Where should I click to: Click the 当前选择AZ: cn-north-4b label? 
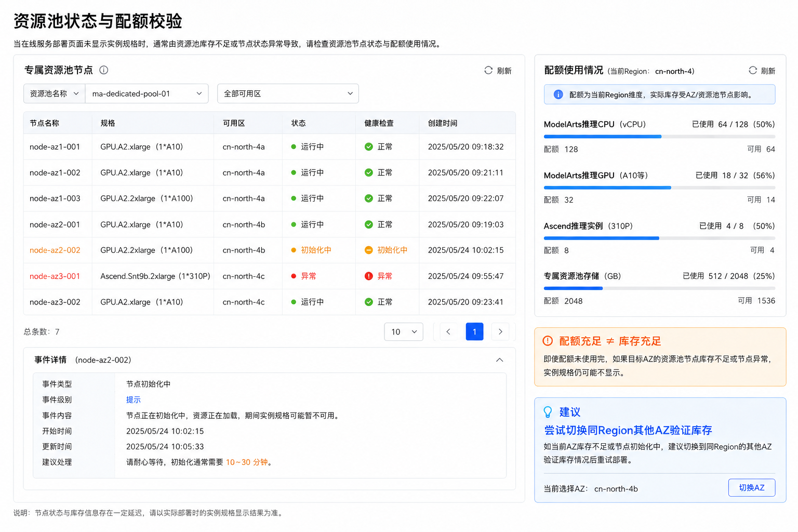pyautogui.click(x=591, y=488)
